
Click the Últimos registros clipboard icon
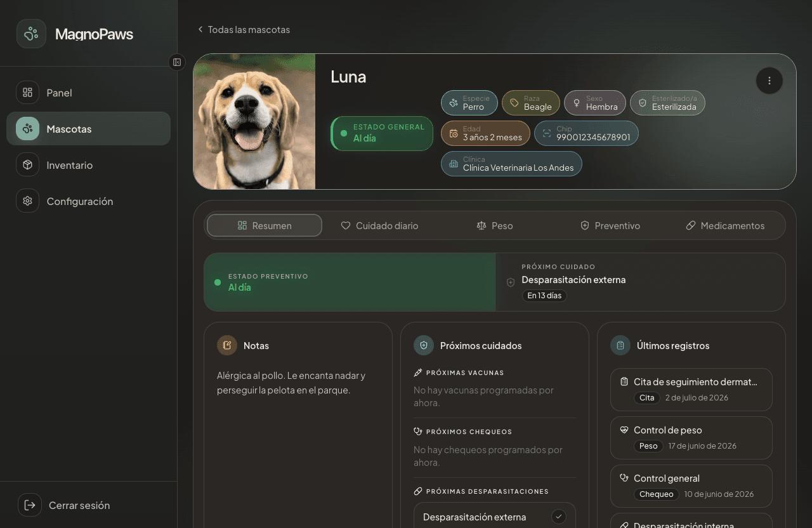coord(620,345)
